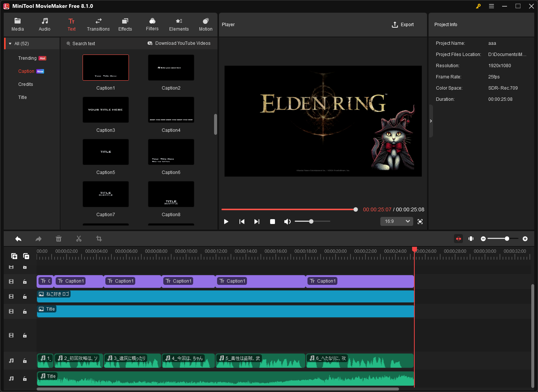Open the crop tool
This screenshot has width=538, height=392.
pyautogui.click(x=99, y=239)
